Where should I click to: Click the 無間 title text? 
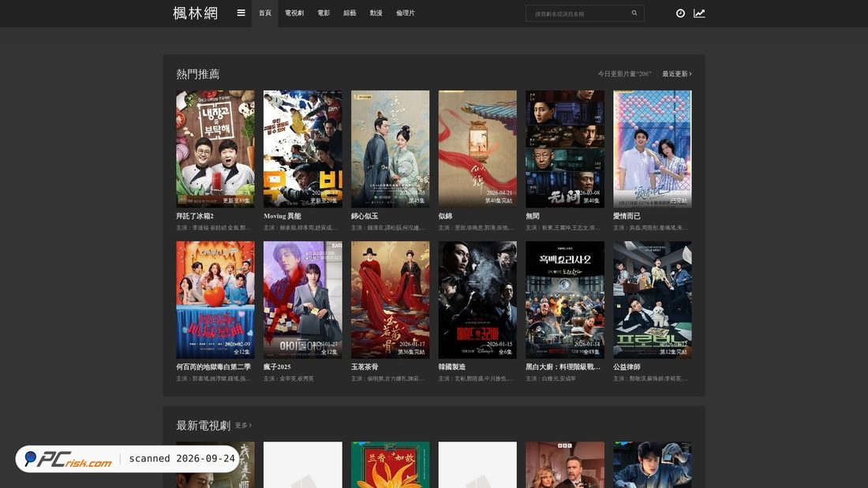(533, 216)
